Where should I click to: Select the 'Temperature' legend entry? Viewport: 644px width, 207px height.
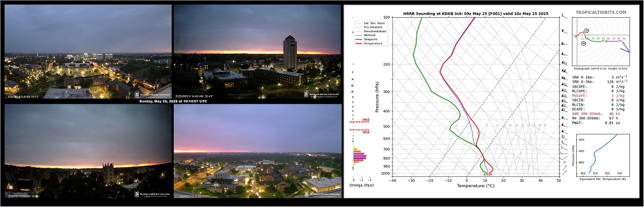tap(369, 43)
